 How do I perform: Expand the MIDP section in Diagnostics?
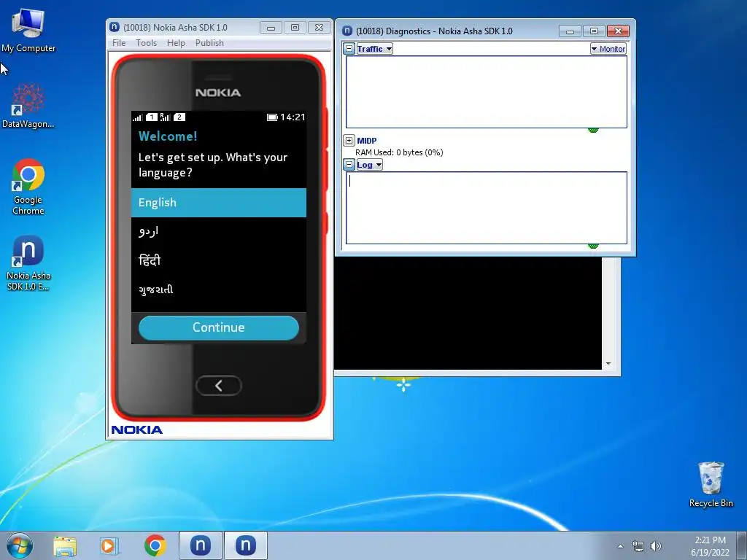pos(349,141)
